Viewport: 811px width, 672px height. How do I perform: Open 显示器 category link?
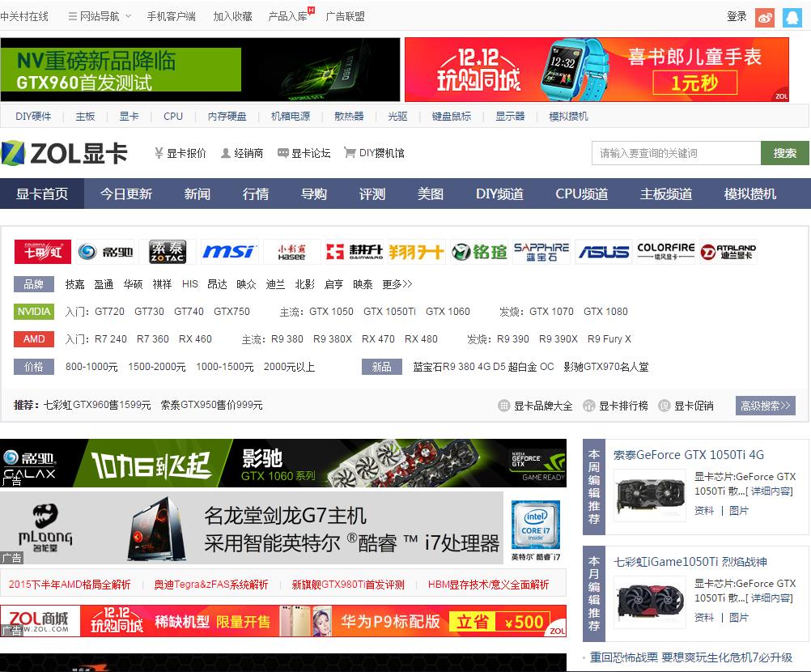pyautogui.click(x=510, y=116)
